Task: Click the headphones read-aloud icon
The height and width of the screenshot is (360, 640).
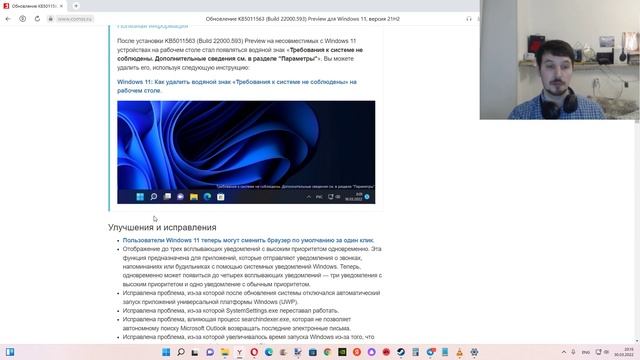Action: 469,19
